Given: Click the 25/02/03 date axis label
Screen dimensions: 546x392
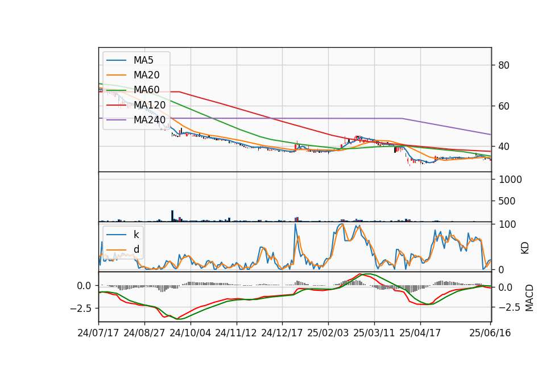Looking at the screenshot, I should tap(328, 333).
